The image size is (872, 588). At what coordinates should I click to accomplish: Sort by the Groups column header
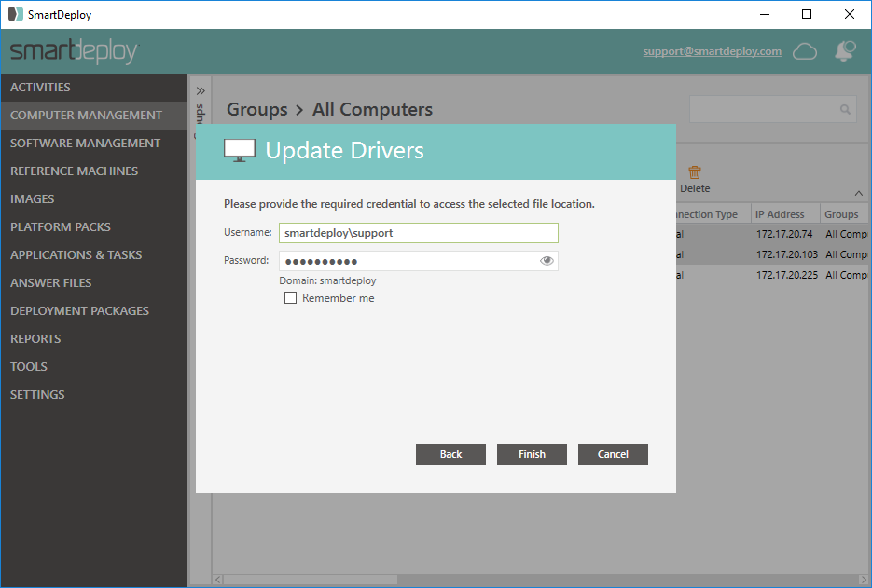[x=845, y=214]
